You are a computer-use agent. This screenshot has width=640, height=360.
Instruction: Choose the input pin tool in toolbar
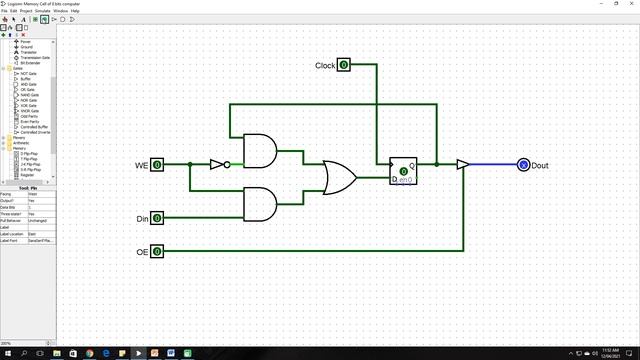coord(36,19)
